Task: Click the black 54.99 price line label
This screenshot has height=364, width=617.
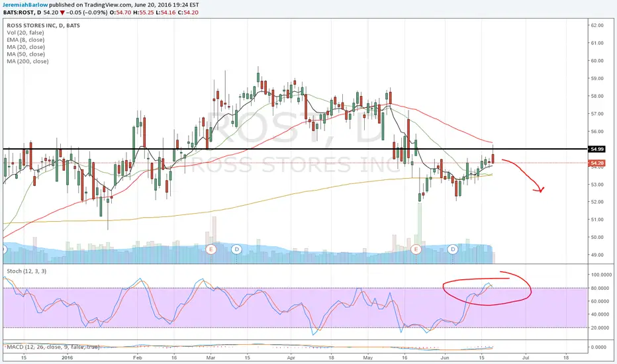Action: pos(597,149)
